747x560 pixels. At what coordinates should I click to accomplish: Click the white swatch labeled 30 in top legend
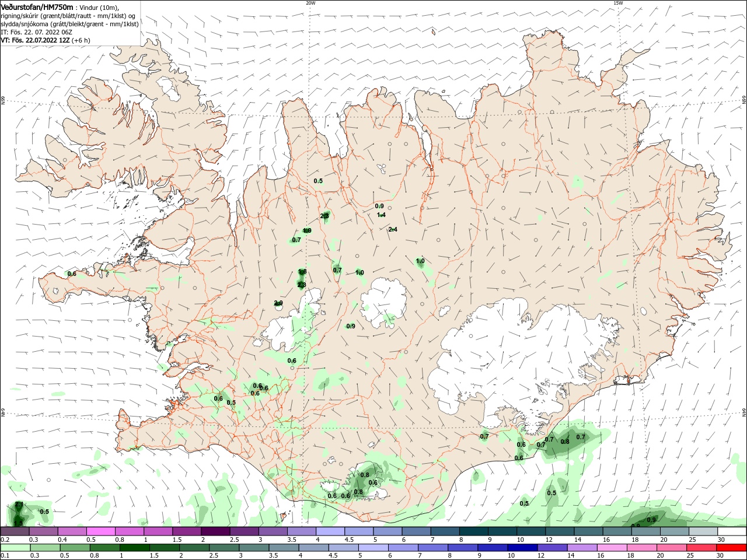(731, 531)
